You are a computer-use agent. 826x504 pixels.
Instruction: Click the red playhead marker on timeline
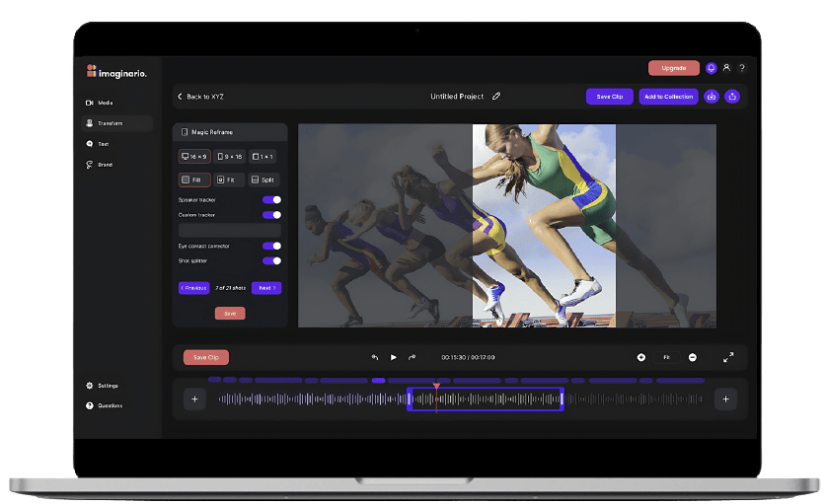point(436,387)
